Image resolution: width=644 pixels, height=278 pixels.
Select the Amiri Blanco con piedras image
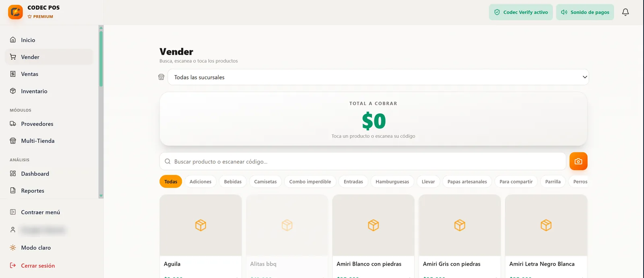pos(374,225)
